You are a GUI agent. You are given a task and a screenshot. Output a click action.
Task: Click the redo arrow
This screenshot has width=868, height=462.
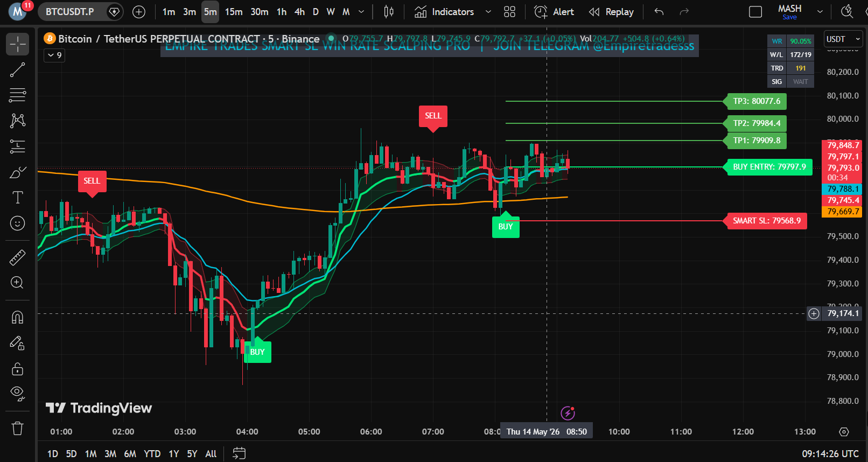[x=684, y=12]
